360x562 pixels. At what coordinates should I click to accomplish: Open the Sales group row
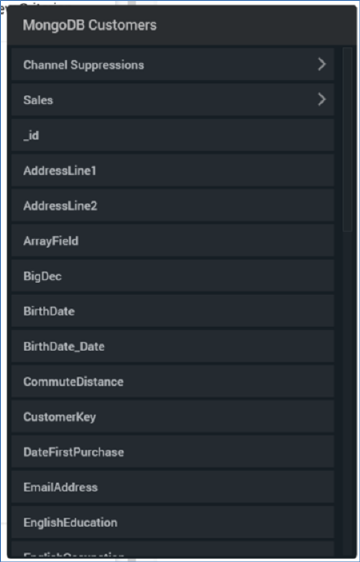pos(173,100)
